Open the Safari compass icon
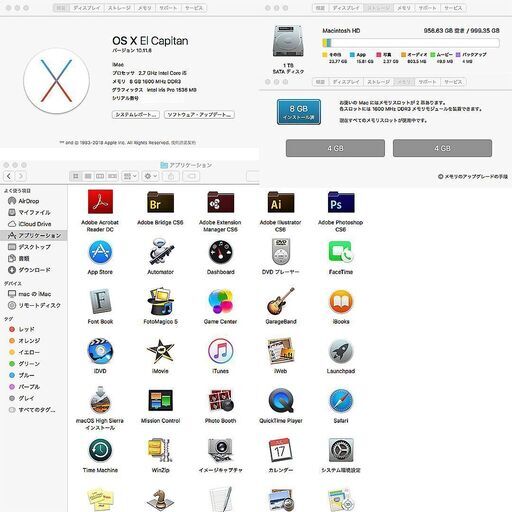The height and width of the screenshot is (512, 512). [x=341, y=401]
